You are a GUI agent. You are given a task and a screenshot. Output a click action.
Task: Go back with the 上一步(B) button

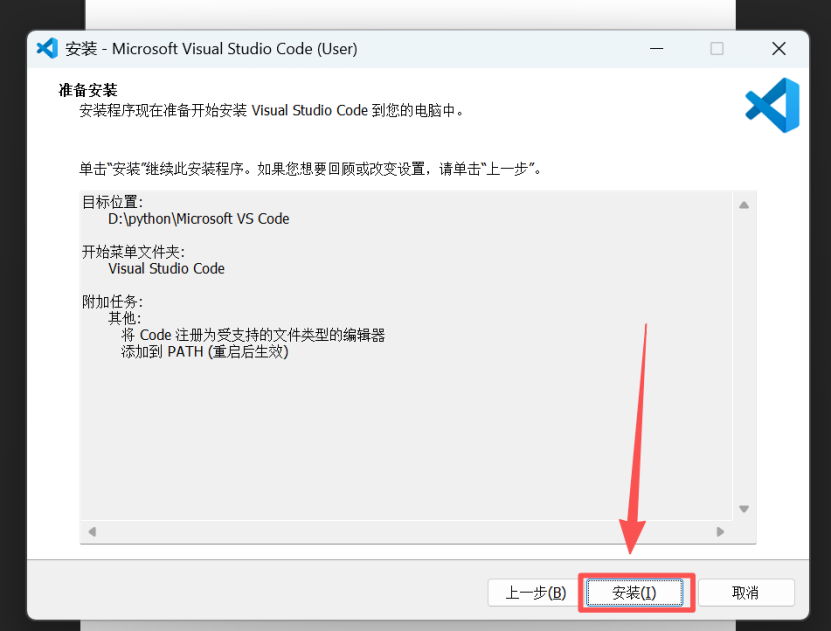coord(535,592)
